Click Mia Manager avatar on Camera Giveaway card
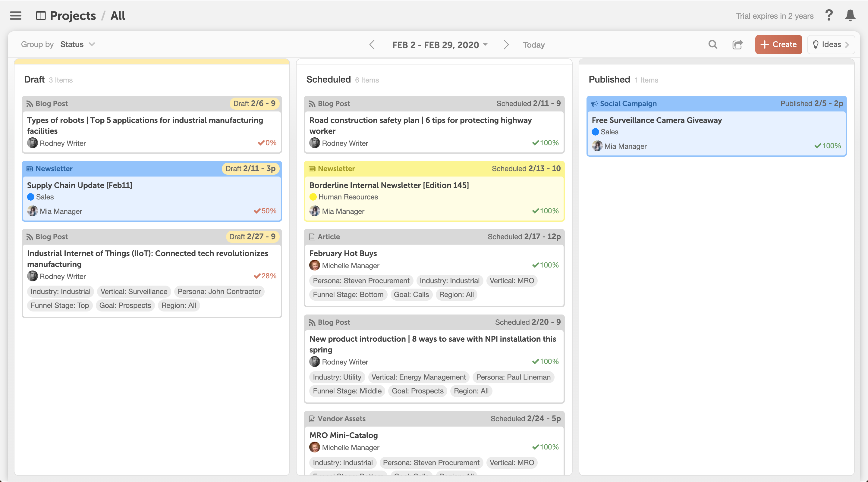Image resolution: width=868 pixels, height=482 pixels. [x=597, y=146]
